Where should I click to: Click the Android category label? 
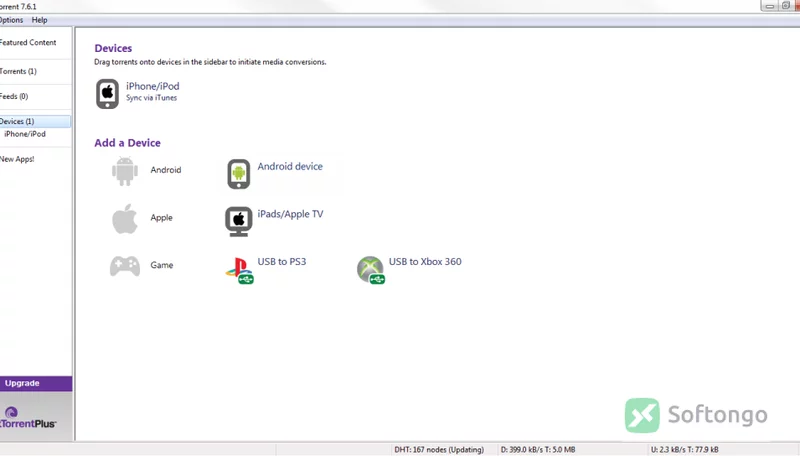pyautogui.click(x=166, y=170)
